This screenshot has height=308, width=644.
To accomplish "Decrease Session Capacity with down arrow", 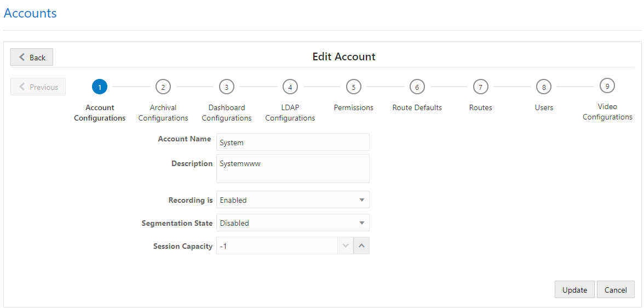I will [x=346, y=246].
